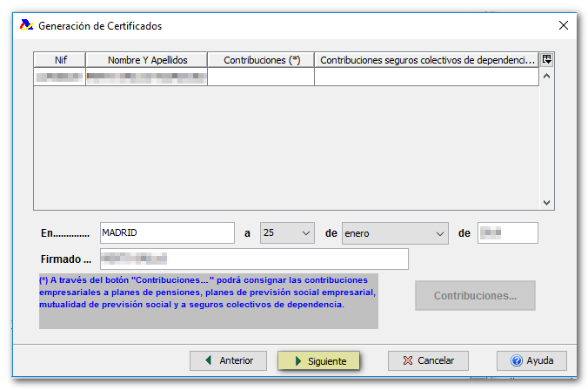588x390 pixels.
Task: Select the first row's Contribuciones cell
Action: pos(262,77)
